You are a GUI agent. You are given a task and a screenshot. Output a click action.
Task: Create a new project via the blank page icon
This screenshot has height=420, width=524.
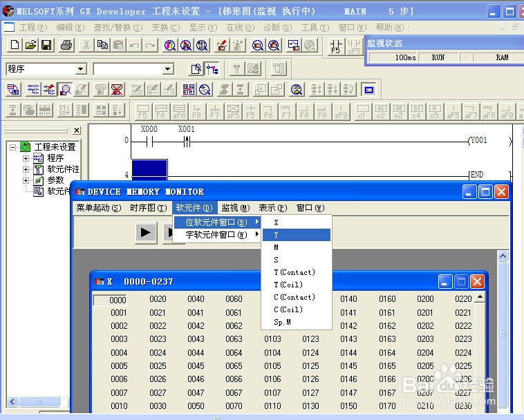(15, 45)
